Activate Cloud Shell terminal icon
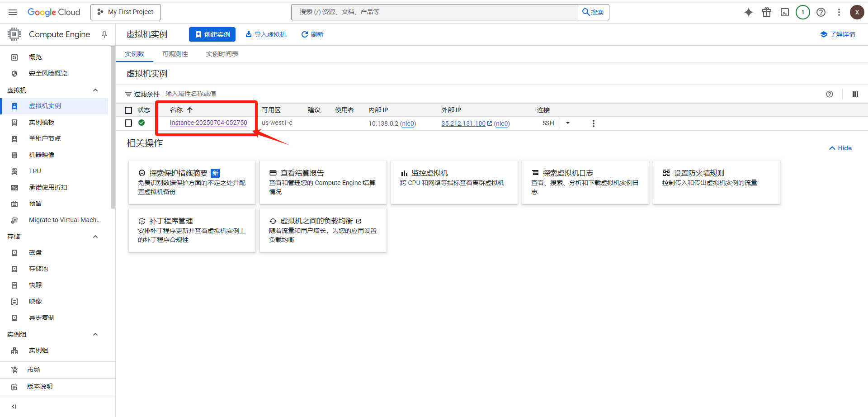The height and width of the screenshot is (417, 868). (x=785, y=12)
